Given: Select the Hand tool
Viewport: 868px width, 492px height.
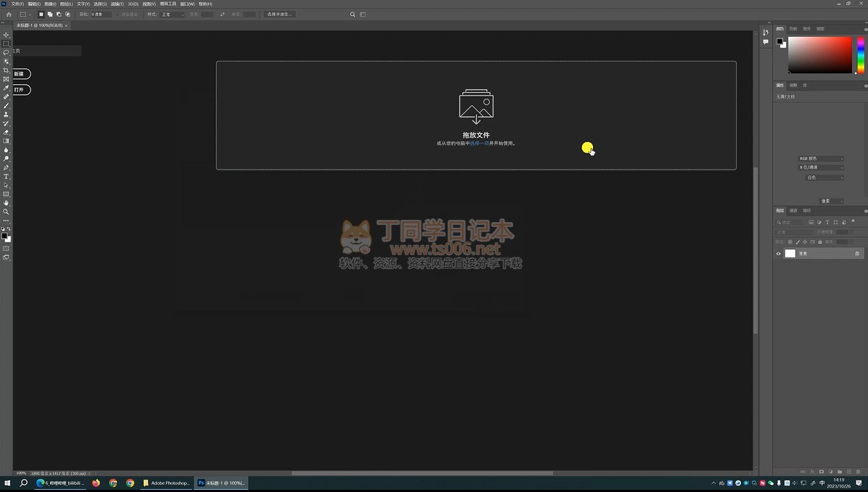Looking at the screenshot, I should pyautogui.click(x=7, y=202).
